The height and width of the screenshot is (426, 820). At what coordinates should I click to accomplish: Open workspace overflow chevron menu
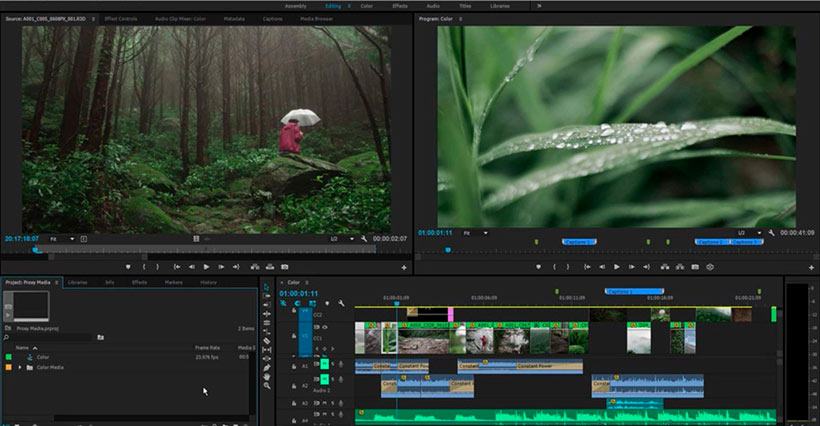tap(539, 6)
